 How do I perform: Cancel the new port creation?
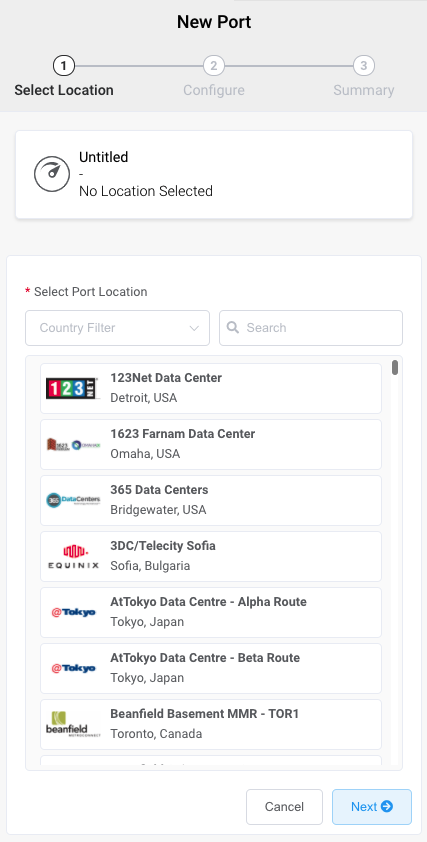point(284,807)
